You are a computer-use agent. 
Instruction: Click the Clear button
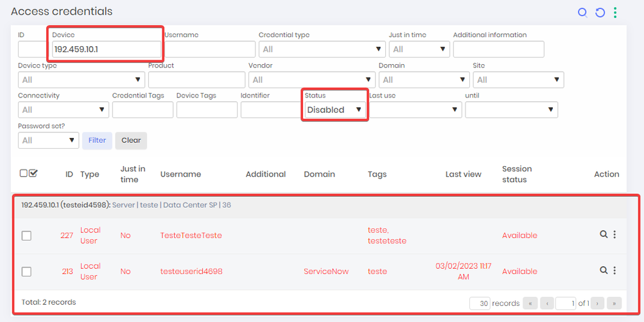(x=131, y=140)
